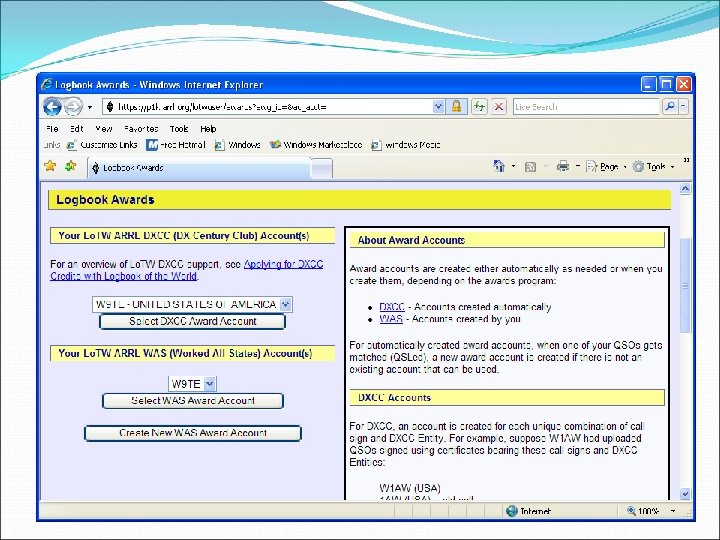
Task: Click the Internet zone status icon
Action: 512,511
